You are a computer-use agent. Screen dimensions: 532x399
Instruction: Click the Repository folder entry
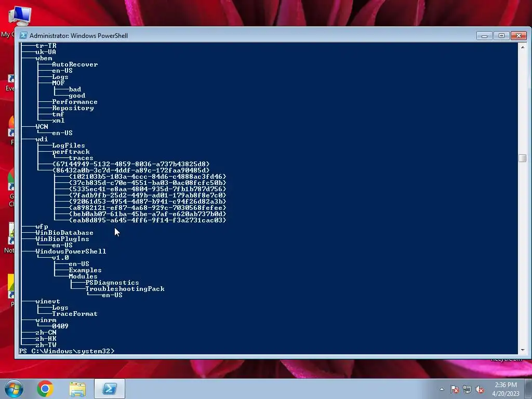73,108
